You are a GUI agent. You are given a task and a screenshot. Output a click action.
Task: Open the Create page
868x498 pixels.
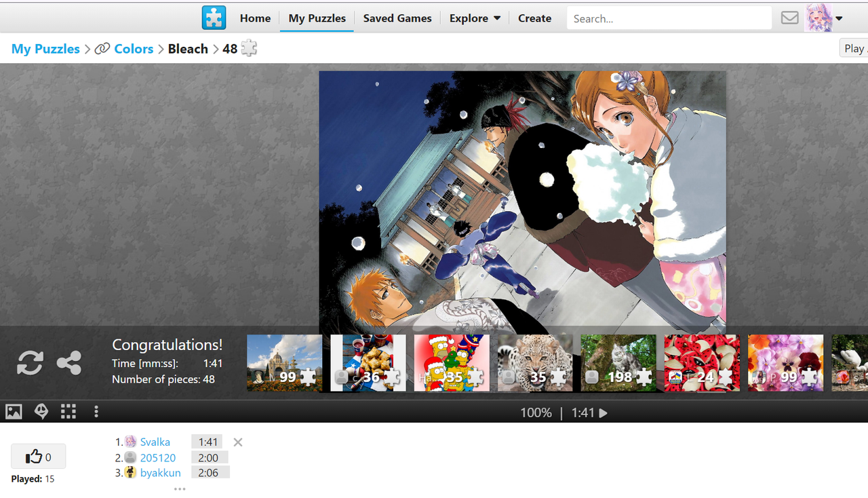coord(534,18)
